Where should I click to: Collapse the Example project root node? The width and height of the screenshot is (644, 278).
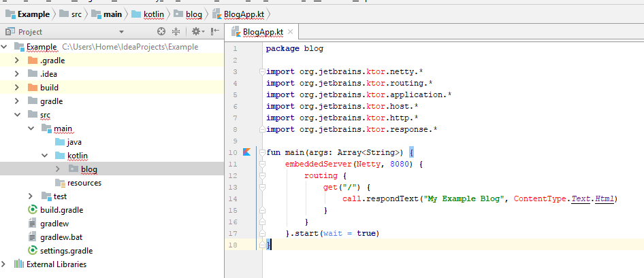pyautogui.click(x=4, y=47)
